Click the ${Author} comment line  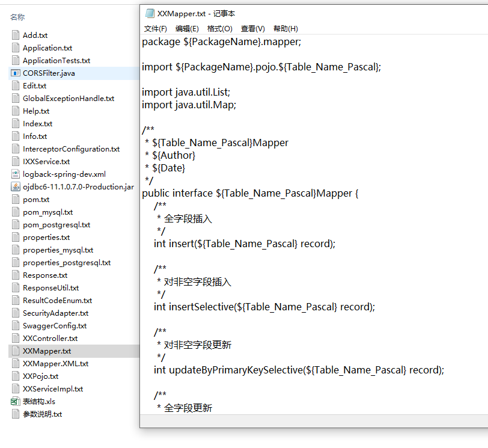170,155
